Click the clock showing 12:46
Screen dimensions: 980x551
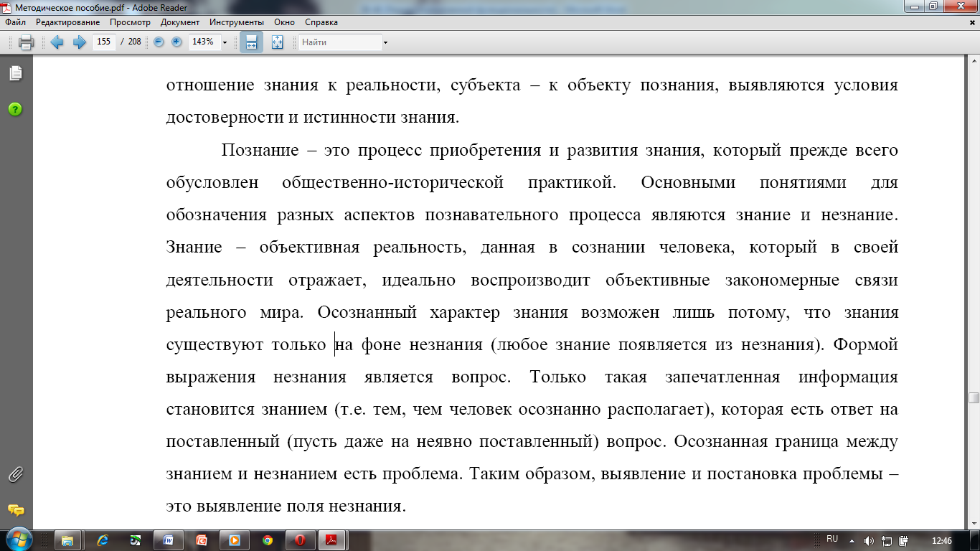(941, 540)
